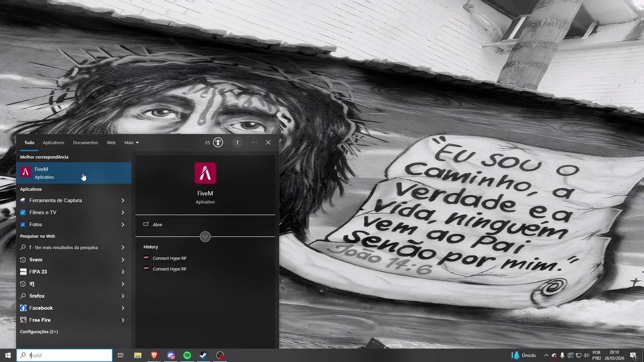Image resolution: width=644 pixels, height=362 pixels.
Task: Click the POR PTB2 language indicator
Action: 597,355
